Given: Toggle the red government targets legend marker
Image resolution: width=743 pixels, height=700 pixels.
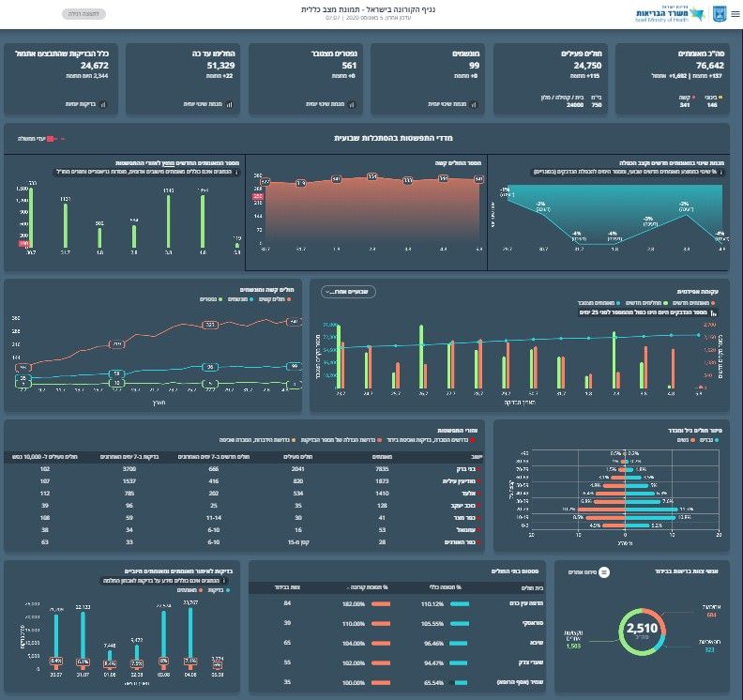Looking at the screenshot, I should tap(52, 139).
